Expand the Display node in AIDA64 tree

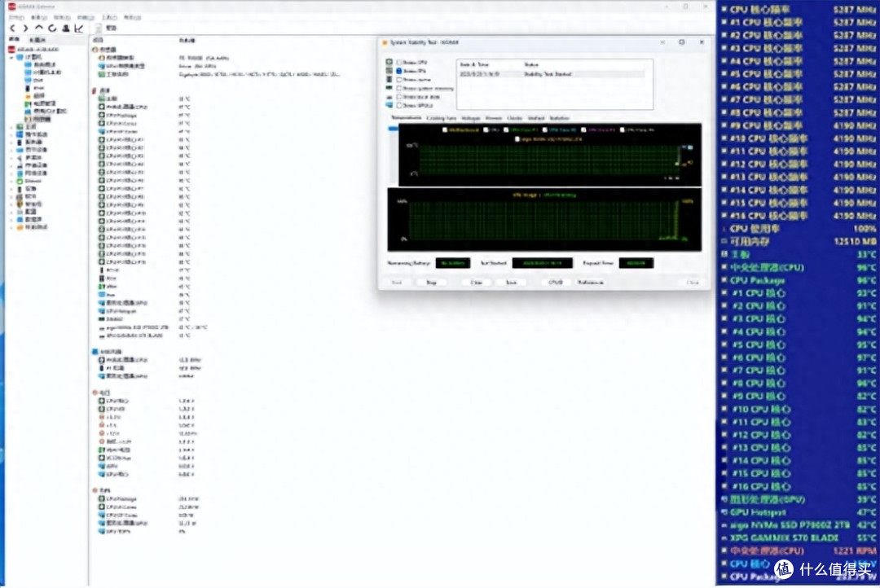tap(11, 151)
